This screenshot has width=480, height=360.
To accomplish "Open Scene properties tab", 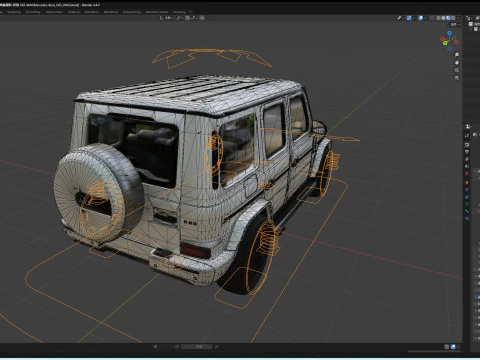I will [467, 166].
